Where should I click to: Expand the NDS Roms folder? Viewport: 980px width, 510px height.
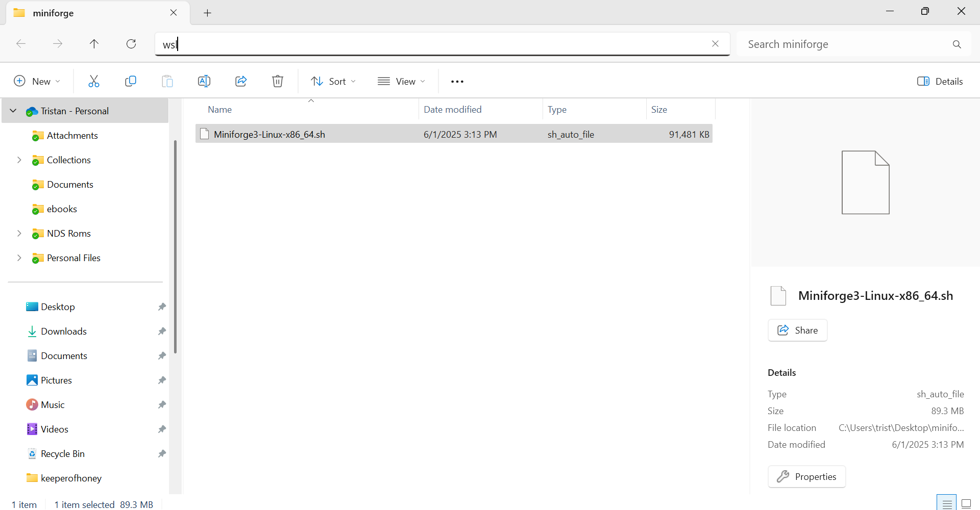tap(19, 233)
